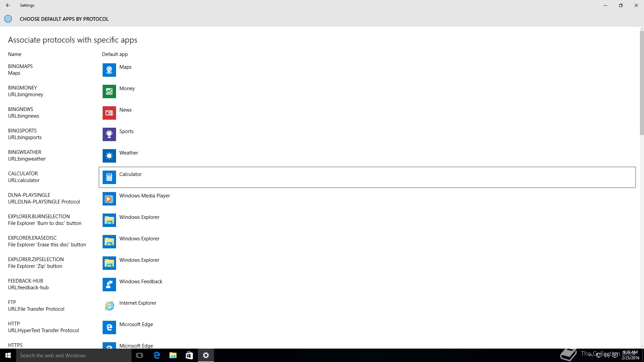Screen dimensions: 644x362
Task: Click the Sports trophy icon
Action: coord(109,134)
